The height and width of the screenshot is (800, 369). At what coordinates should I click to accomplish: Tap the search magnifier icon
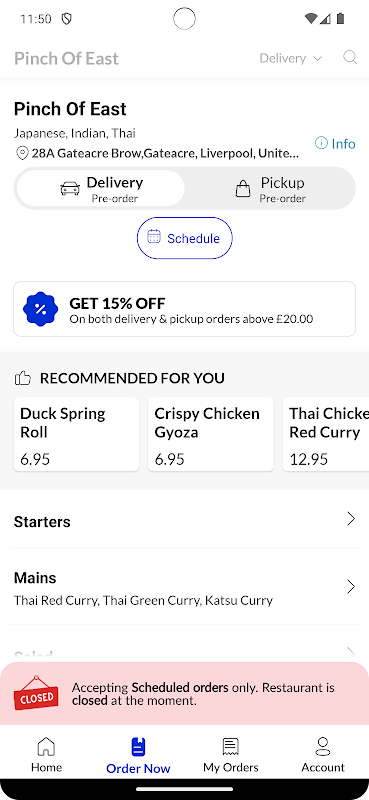click(350, 58)
